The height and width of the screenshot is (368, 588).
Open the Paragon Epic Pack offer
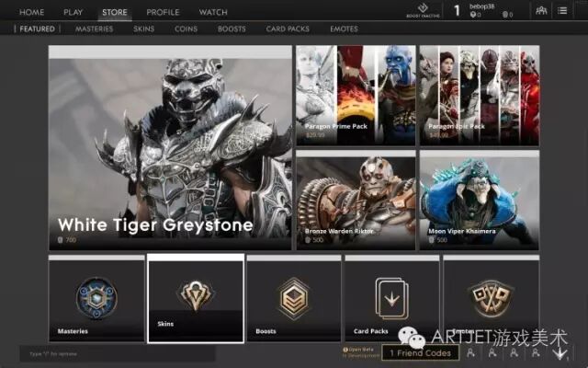click(x=480, y=96)
